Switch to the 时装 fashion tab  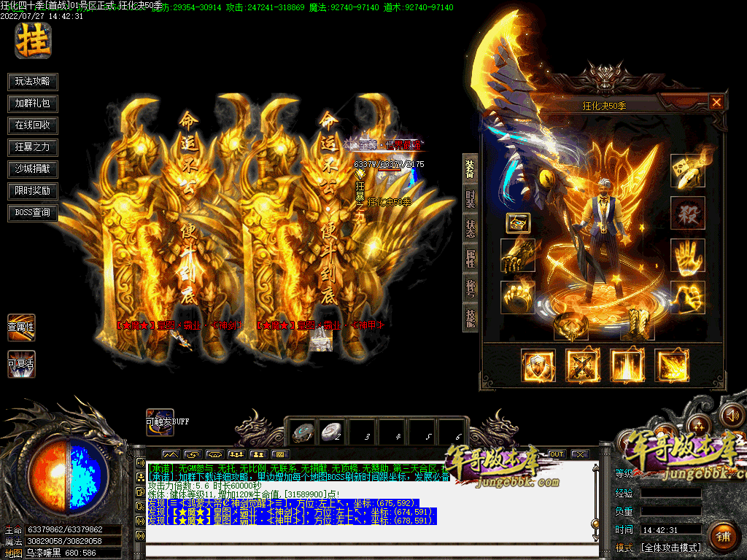tap(471, 198)
